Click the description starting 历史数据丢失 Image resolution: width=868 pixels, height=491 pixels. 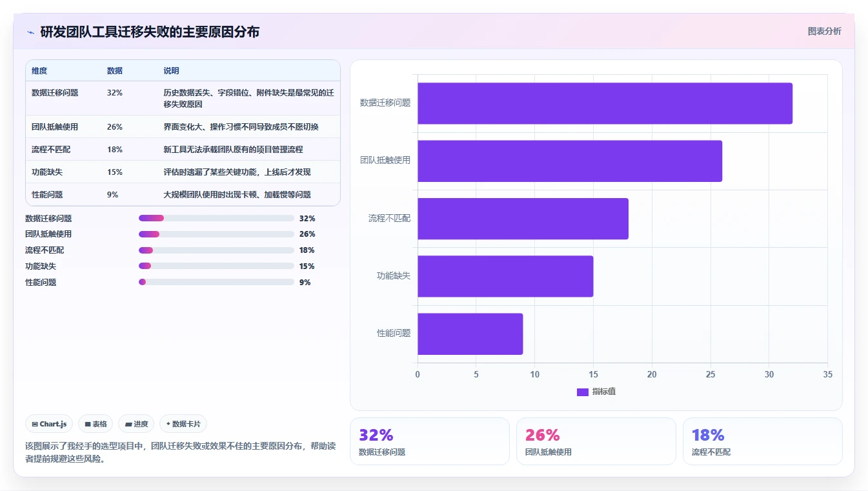pyautogui.click(x=248, y=98)
